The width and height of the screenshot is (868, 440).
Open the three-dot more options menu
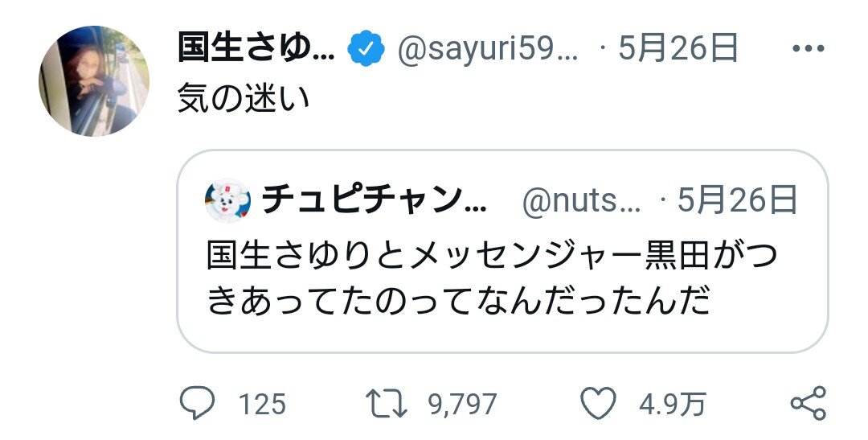point(808,50)
